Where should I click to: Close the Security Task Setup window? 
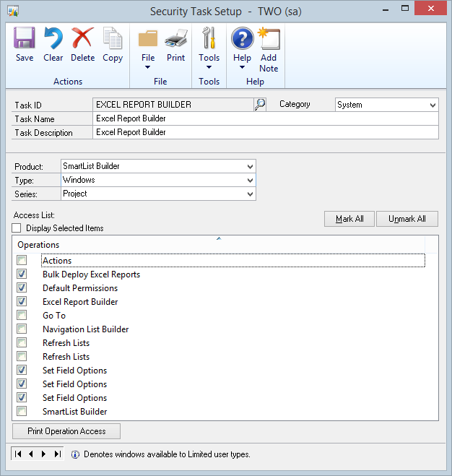click(x=431, y=8)
